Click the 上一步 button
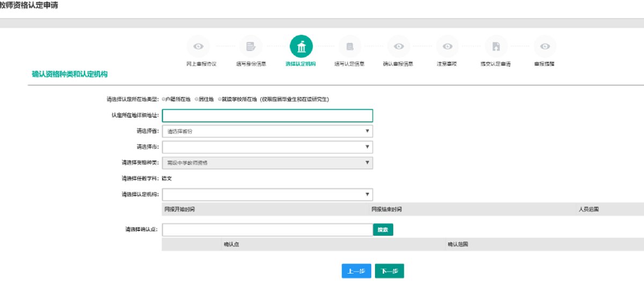This screenshot has height=281, width=644. [x=356, y=271]
